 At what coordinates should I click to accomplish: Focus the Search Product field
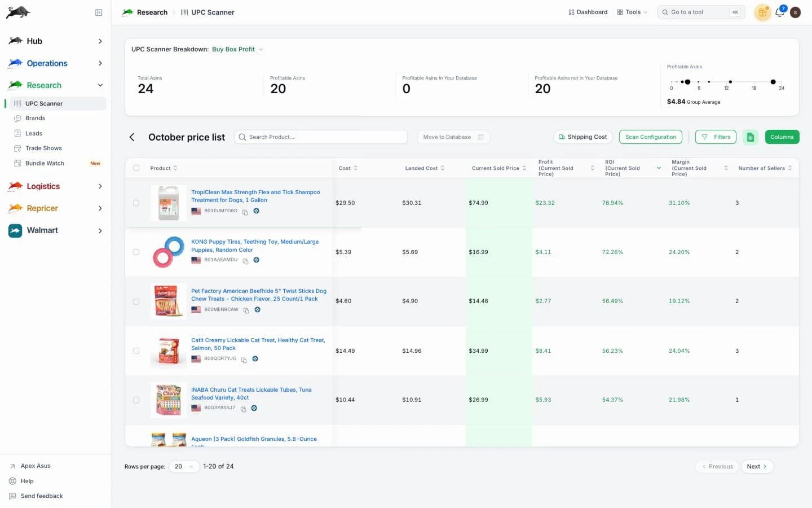click(321, 137)
